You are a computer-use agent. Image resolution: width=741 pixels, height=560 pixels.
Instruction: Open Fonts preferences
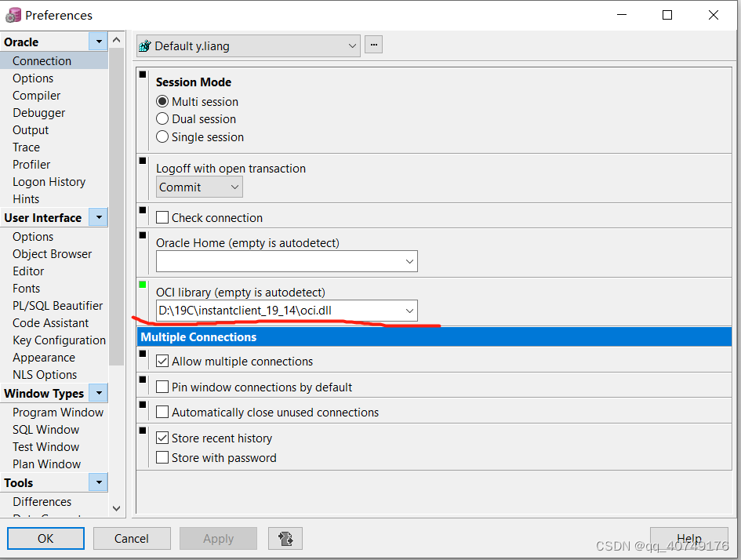pyautogui.click(x=27, y=289)
